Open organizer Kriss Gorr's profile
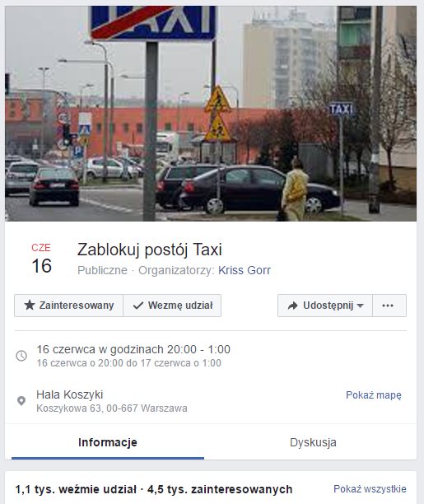 245,270
